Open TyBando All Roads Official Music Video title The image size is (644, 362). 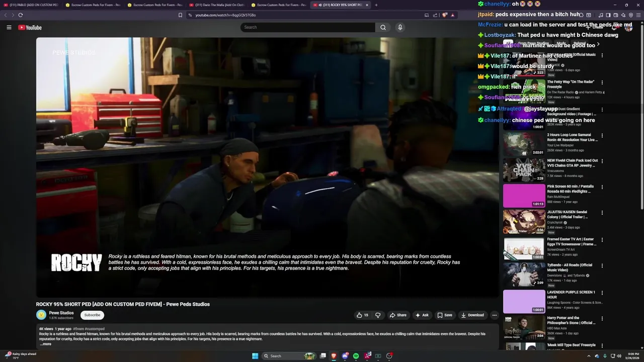point(570,267)
